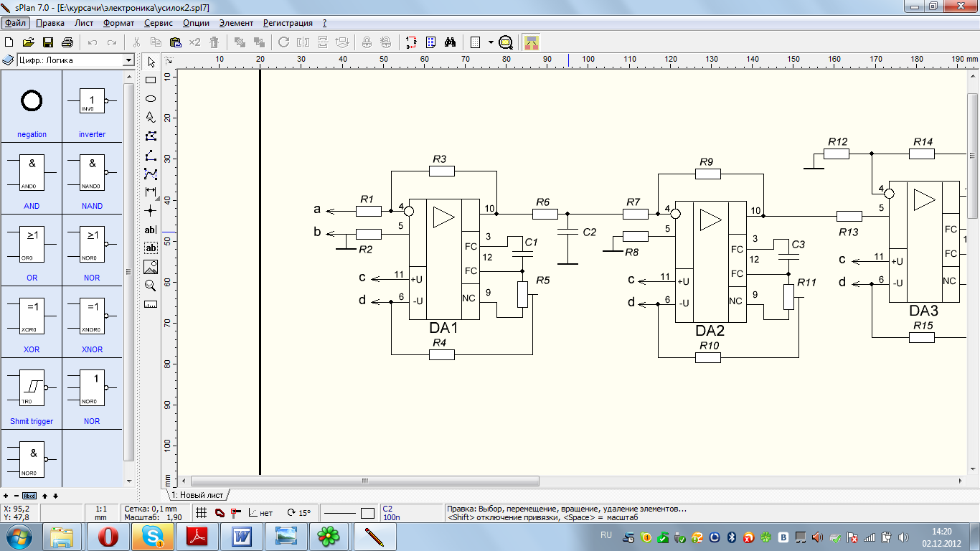Click the Abcd label button below library

click(29, 496)
